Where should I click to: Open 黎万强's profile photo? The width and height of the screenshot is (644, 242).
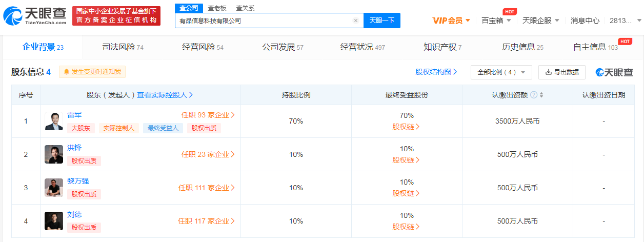[54, 188]
